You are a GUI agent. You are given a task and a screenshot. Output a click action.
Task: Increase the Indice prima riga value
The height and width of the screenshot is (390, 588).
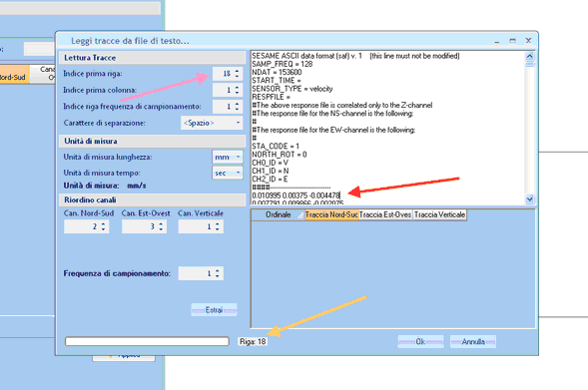(x=237, y=71)
